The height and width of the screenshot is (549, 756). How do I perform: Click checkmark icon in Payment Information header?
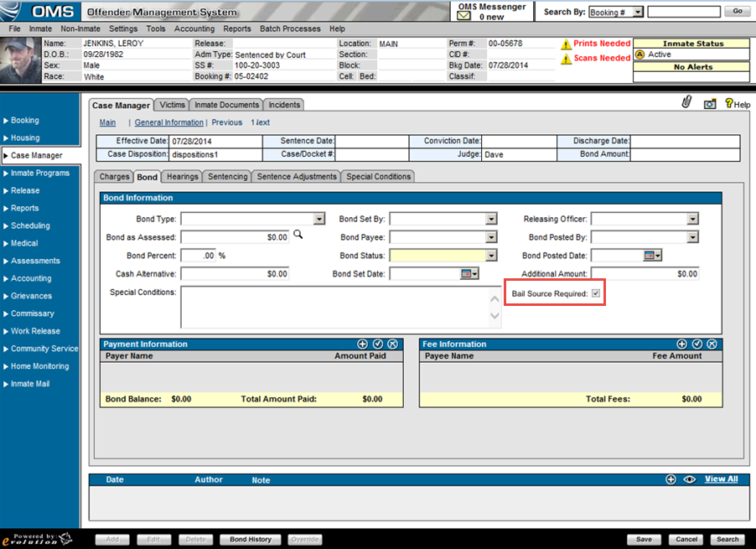[x=377, y=344]
